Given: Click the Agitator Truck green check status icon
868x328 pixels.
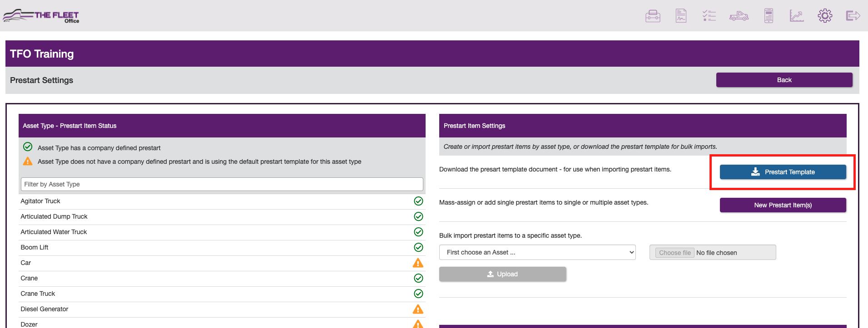Looking at the screenshot, I should point(419,201).
